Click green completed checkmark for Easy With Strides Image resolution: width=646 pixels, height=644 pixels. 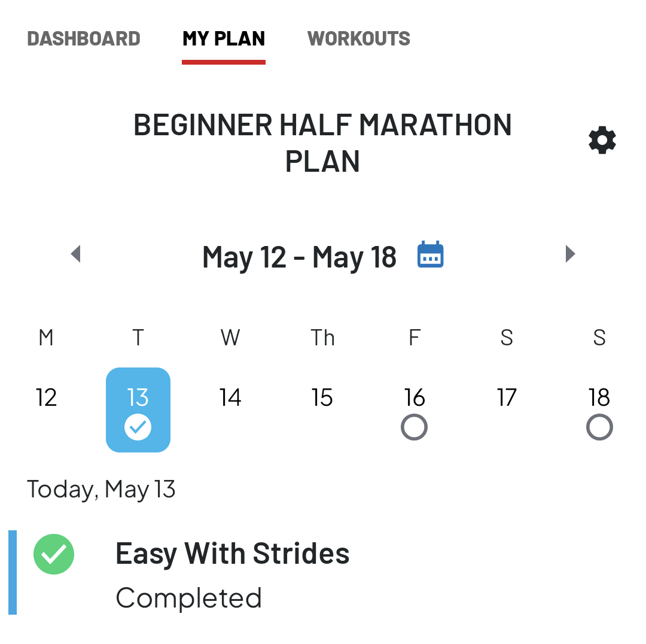click(x=54, y=554)
